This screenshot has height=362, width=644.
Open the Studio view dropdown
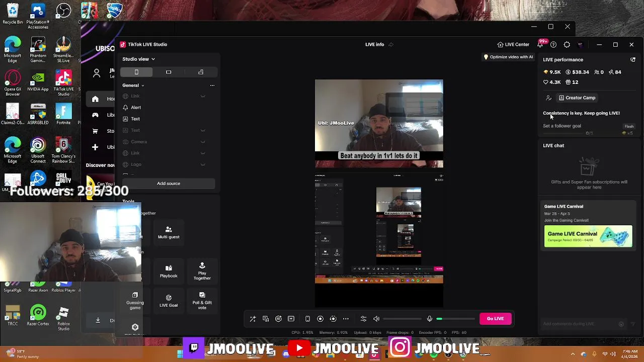[138, 59]
